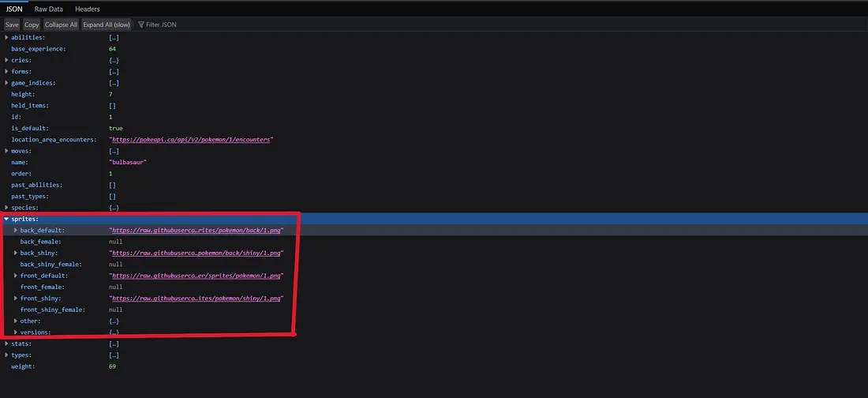868x398 pixels.
Task: Select the back_shiny_female key
Action: click(x=51, y=265)
